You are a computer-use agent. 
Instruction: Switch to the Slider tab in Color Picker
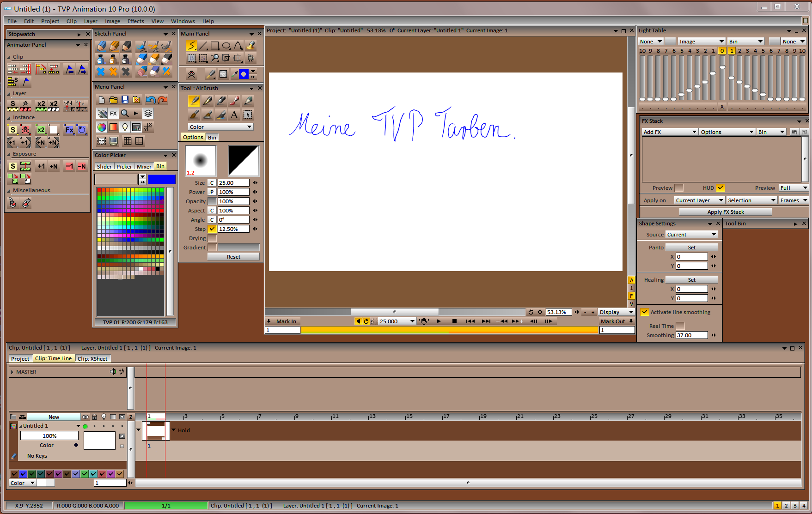coord(104,166)
